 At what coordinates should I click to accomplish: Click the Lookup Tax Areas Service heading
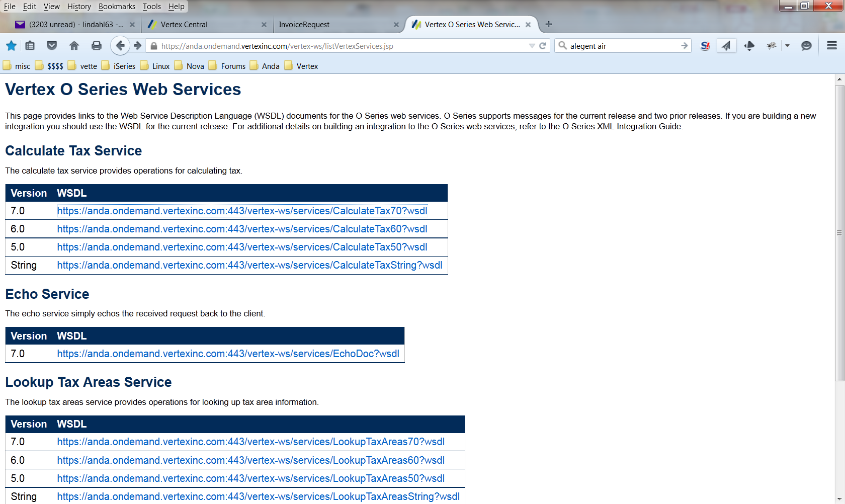[89, 382]
